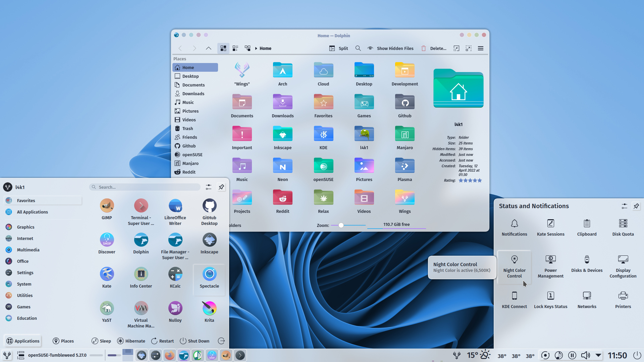Screen dimensions: 644x362
Task: Open YaST from launcher favorites
Action: [x=107, y=312]
